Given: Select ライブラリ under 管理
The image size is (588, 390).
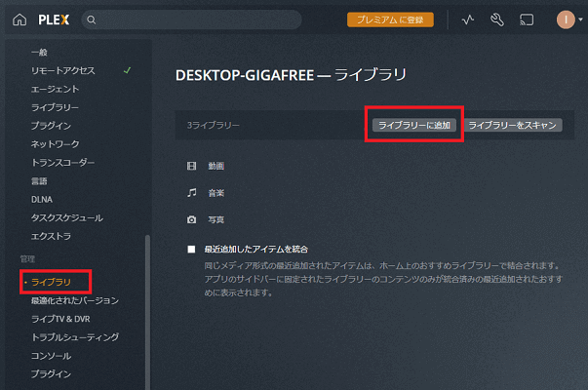Looking at the screenshot, I should point(51,282).
